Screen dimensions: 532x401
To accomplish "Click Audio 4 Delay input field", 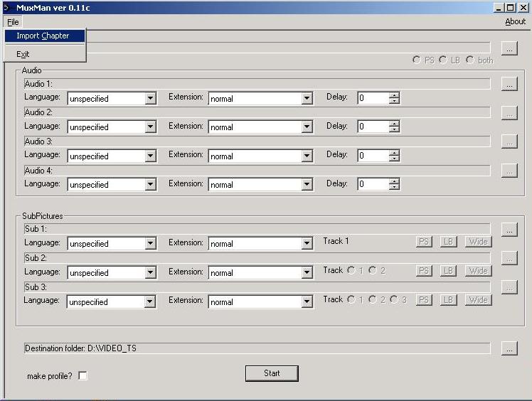I will (373, 185).
